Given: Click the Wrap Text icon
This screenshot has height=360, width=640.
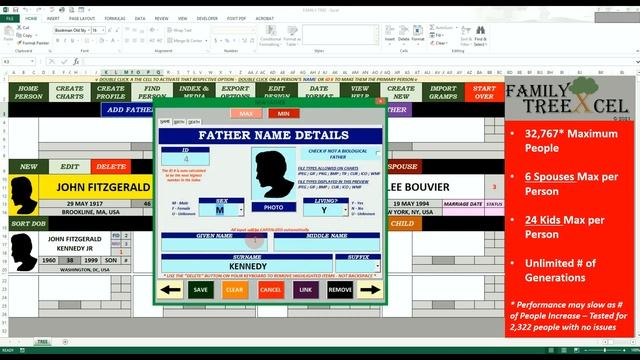Looking at the screenshot, I should coord(169,30).
